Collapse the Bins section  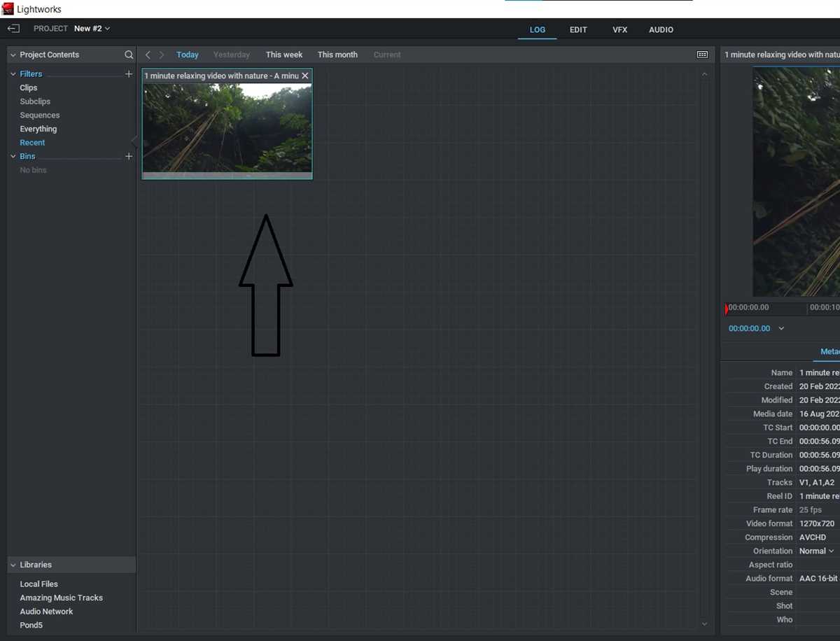(13, 156)
